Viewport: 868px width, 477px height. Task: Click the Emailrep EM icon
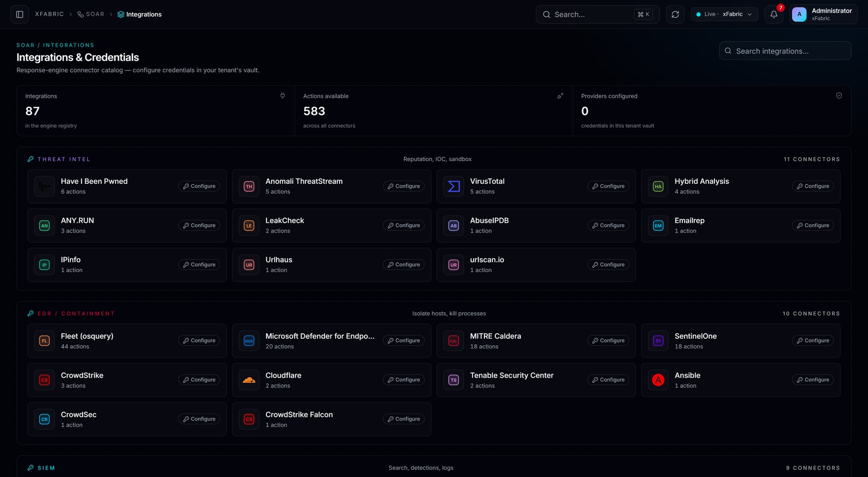pyautogui.click(x=658, y=225)
